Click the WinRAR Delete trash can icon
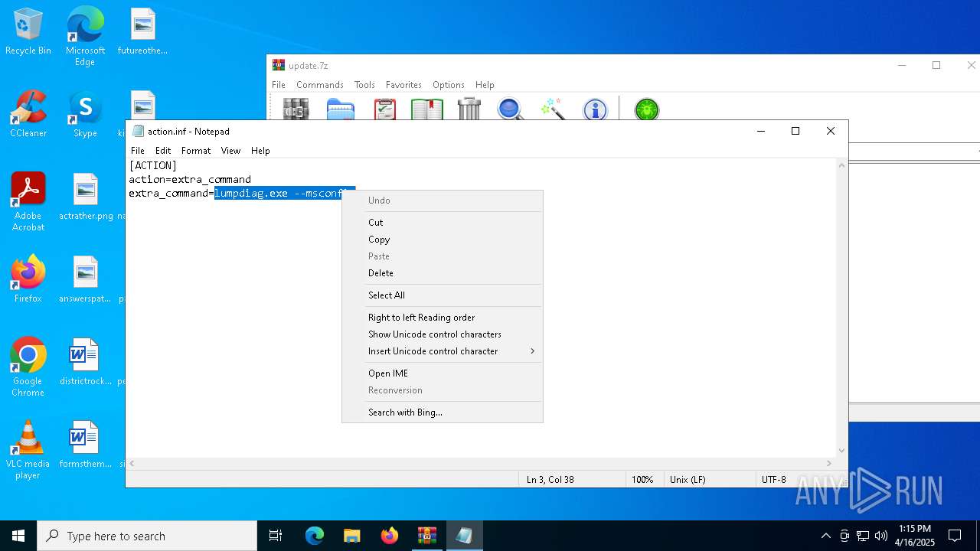The image size is (980, 551). tap(469, 109)
